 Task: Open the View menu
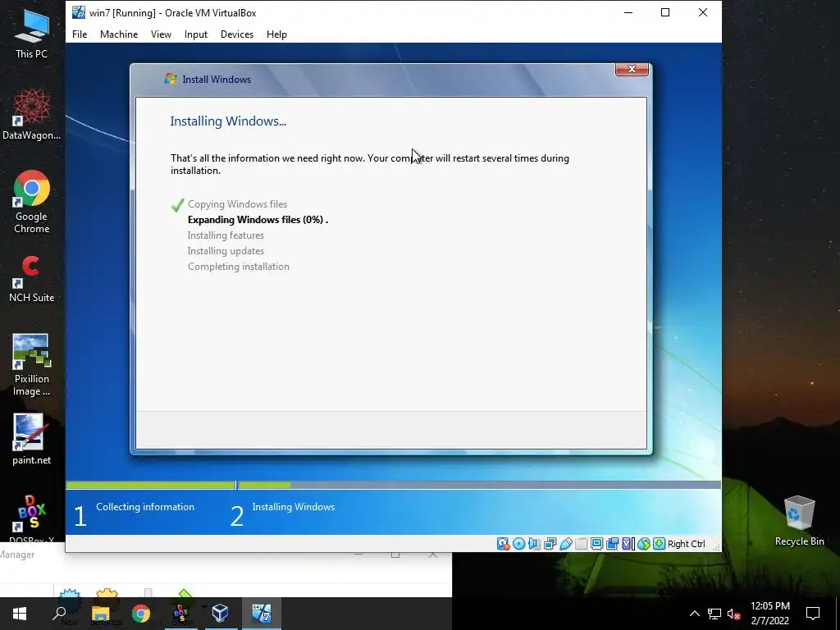(x=161, y=34)
